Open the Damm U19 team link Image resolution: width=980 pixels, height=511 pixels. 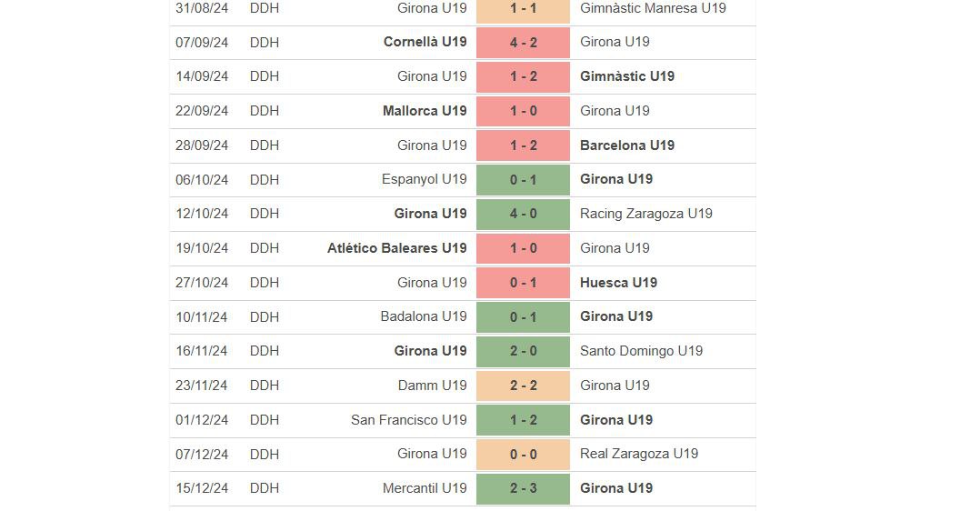[x=432, y=386]
